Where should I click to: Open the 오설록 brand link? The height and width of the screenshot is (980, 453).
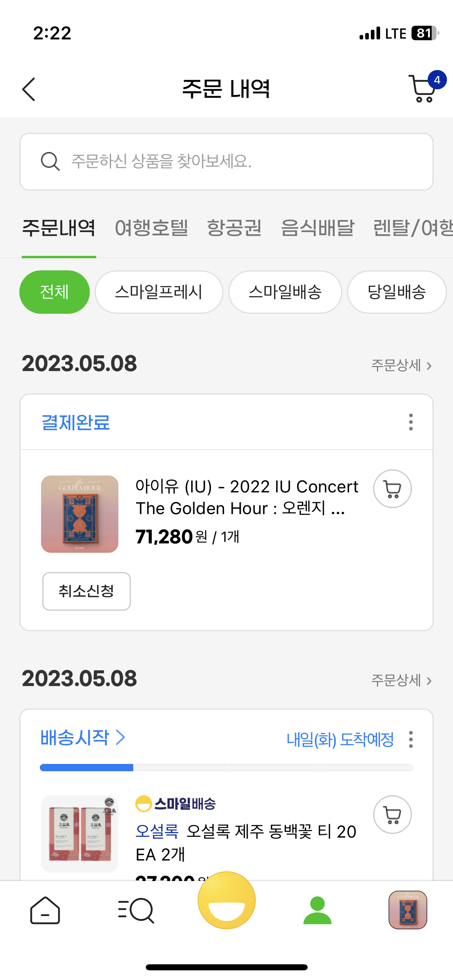tap(157, 832)
